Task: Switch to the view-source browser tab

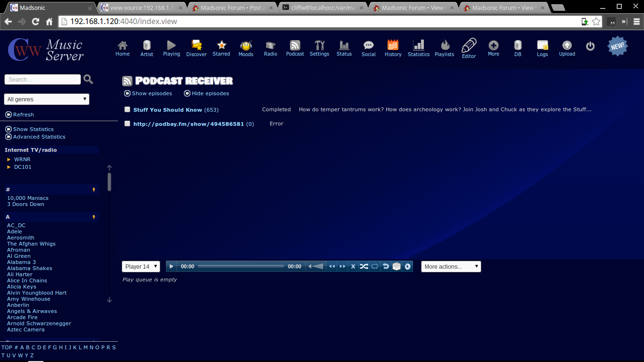Action: (x=140, y=8)
